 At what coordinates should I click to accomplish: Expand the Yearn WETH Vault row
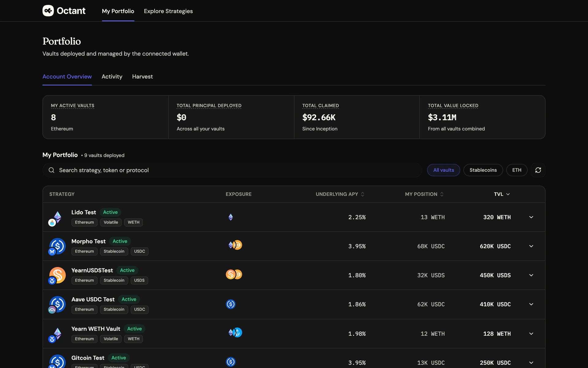531,334
